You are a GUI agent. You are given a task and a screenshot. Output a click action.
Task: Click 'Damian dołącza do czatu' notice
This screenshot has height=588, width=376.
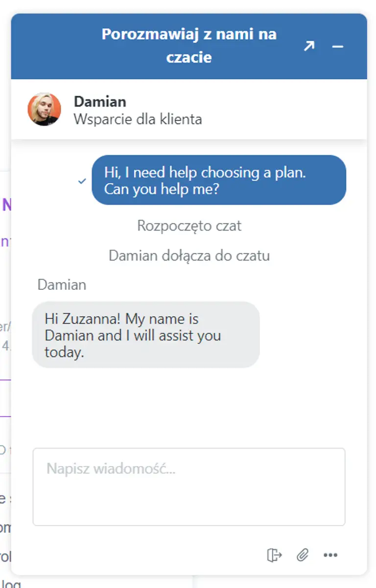point(189,256)
